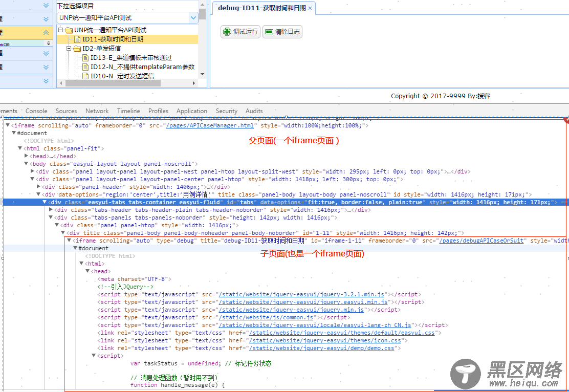Open the jquery-easyui/jquery.min.js script link
Screen dimensions: 569x392
pyautogui.click(x=291, y=310)
